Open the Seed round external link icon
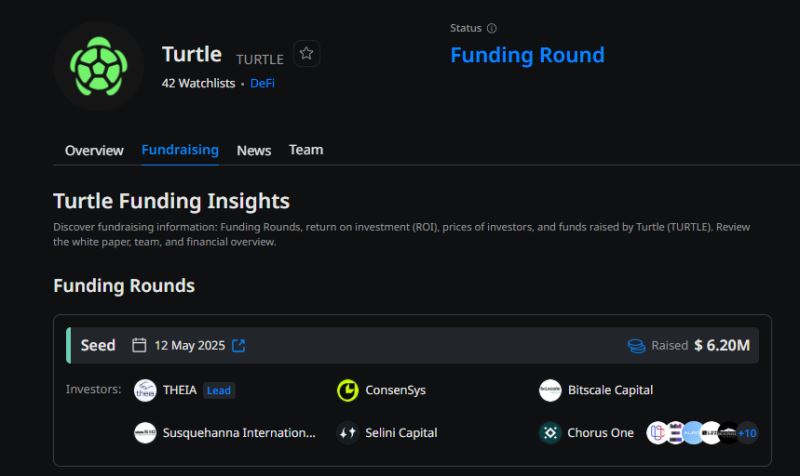 click(x=238, y=346)
